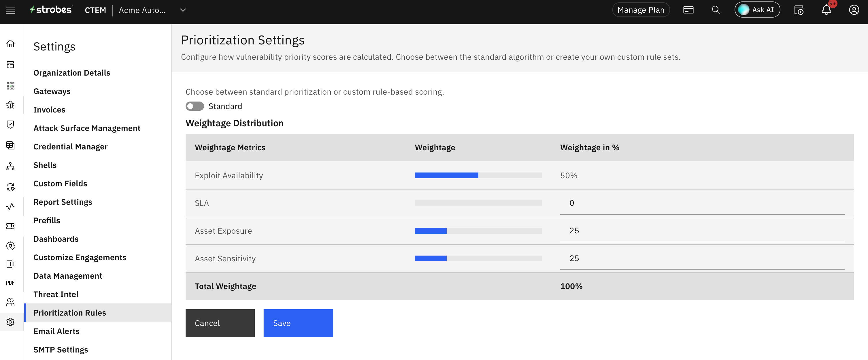Click the user profile avatar icon
The width and height of the screenshot is (868, 360).
tap(854, 10)
